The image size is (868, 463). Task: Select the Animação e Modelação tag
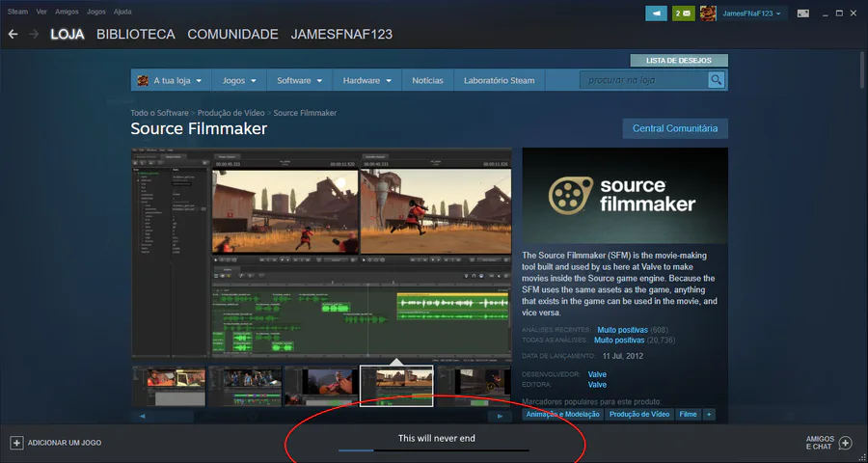click(x=562, y=414)
